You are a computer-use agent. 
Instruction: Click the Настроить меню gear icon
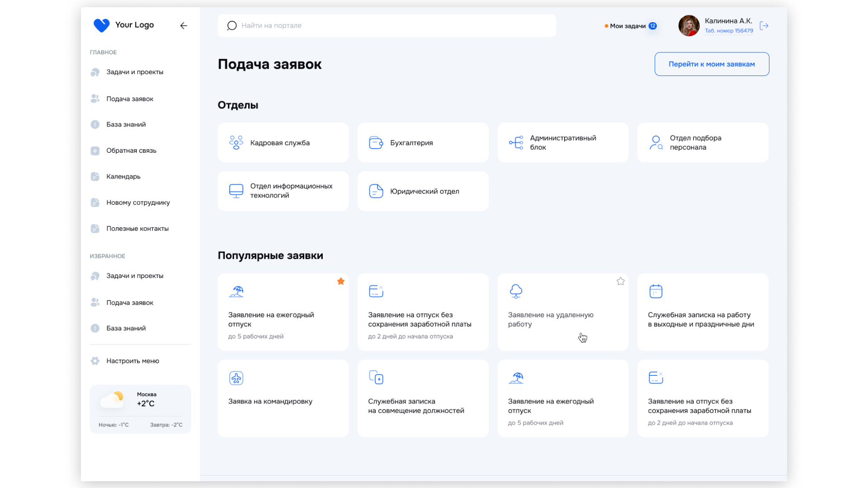[x=95, y=361]
